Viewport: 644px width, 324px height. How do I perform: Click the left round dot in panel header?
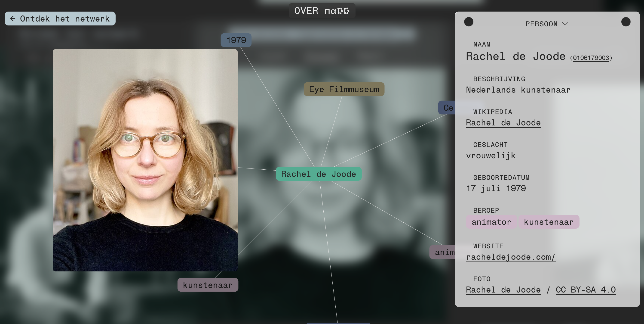point(469,22)
